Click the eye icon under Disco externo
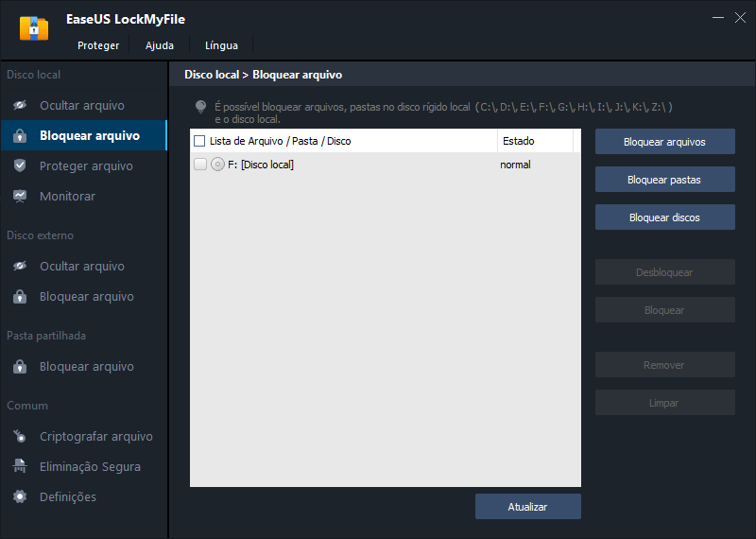Image resolution: width=756 pixels, height=539 pixels. [20, 266]
